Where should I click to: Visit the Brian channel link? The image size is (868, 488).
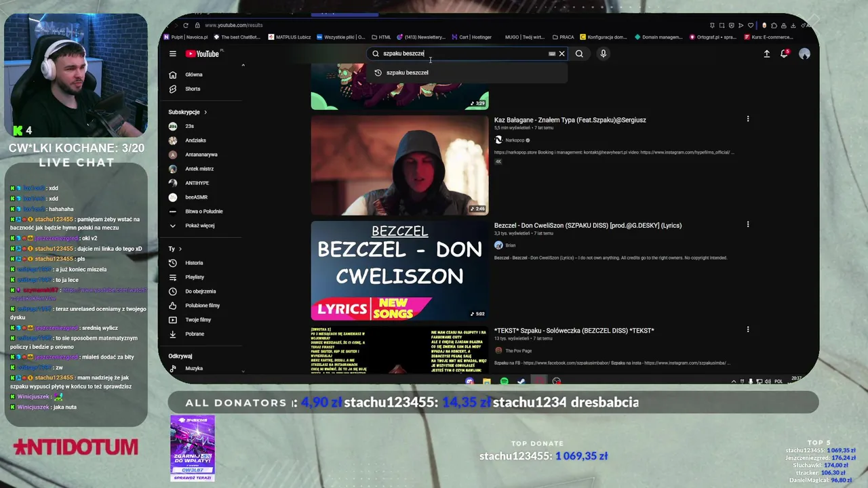(x=510, y=245)
